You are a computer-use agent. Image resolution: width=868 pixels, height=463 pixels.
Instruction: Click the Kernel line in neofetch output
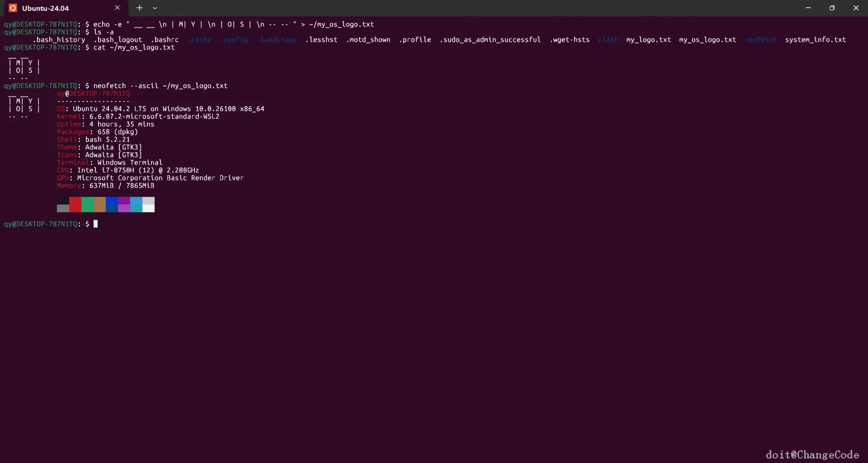(138, 117)
